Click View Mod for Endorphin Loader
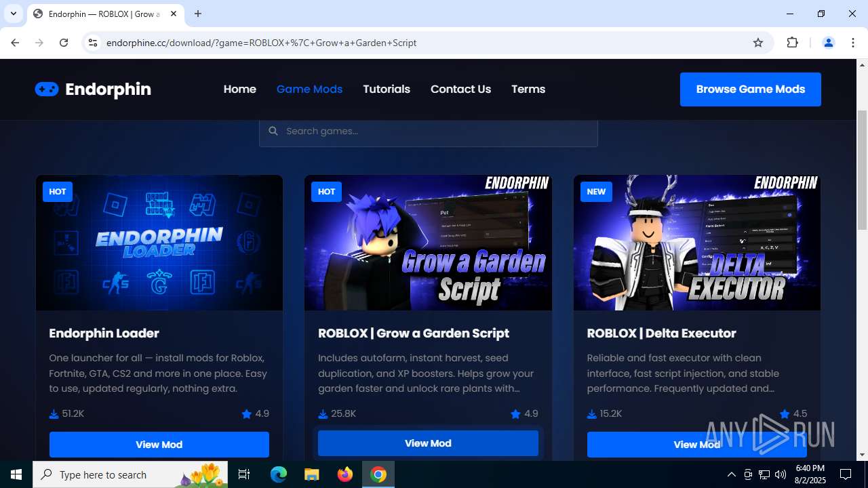Viewport: 868px width, 488px height. tap(159, 445)
